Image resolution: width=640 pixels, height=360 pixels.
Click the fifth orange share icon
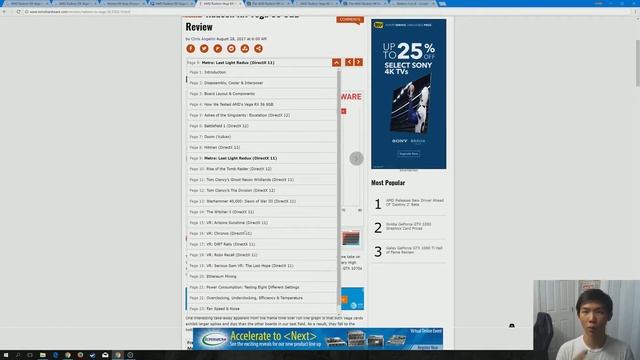(x=244, y=49)
